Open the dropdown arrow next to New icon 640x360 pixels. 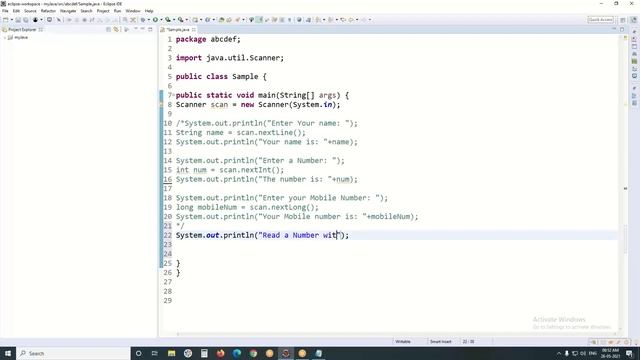tap(11, 20)
